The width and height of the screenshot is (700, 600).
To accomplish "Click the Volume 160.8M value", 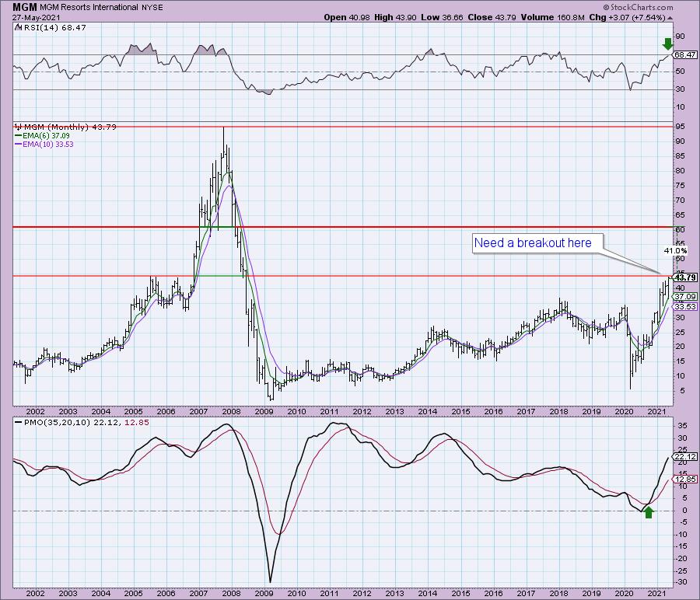I will (551, 17).
